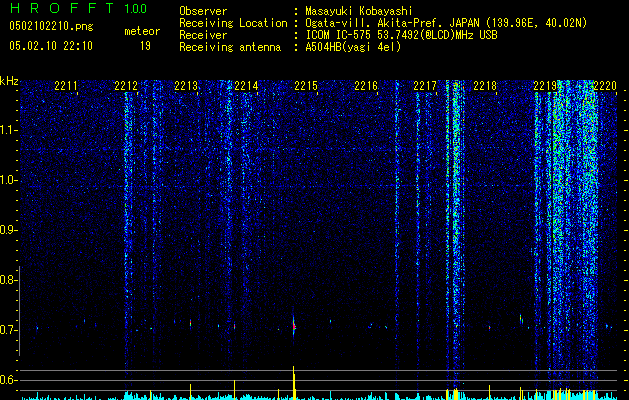Select the ICOM IC-575 receiver text

click(x=402, y=35)
